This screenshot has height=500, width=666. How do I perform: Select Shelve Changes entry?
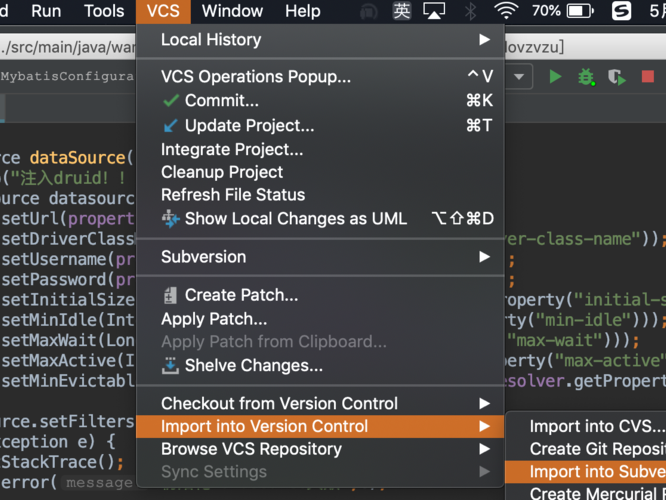[x=320, y=365]
